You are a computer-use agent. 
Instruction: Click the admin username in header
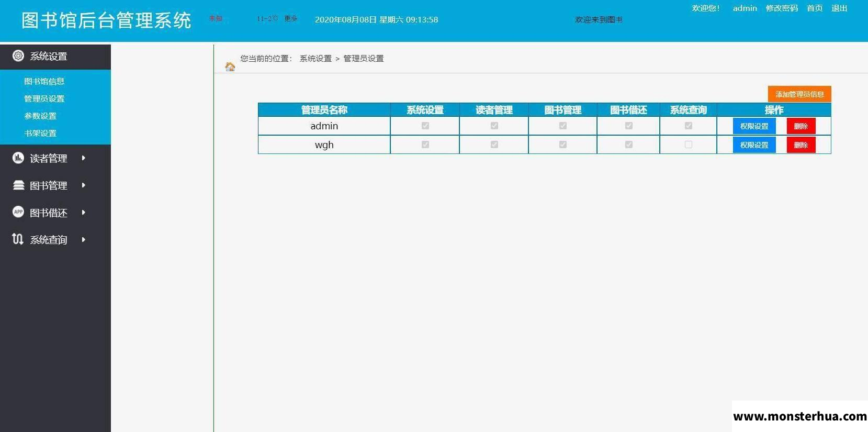(x=745, y=8)
